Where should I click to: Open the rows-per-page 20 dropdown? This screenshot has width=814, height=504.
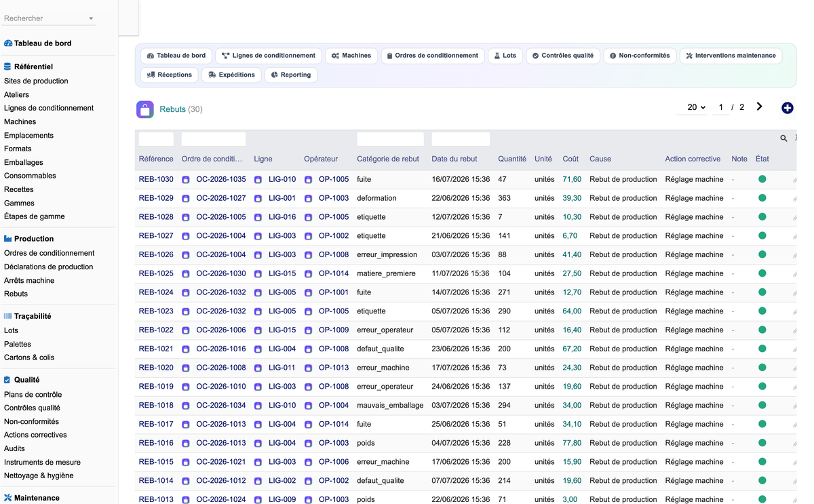pos(693,107)
